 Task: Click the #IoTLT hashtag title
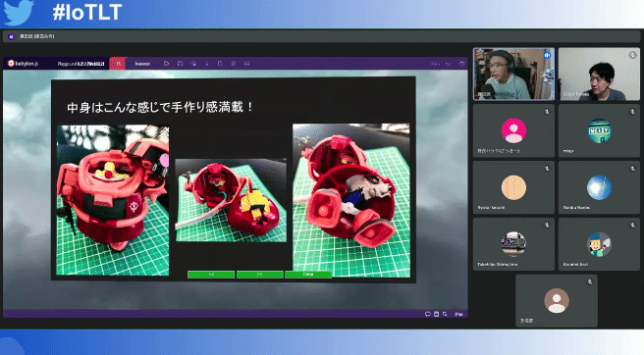87,13
